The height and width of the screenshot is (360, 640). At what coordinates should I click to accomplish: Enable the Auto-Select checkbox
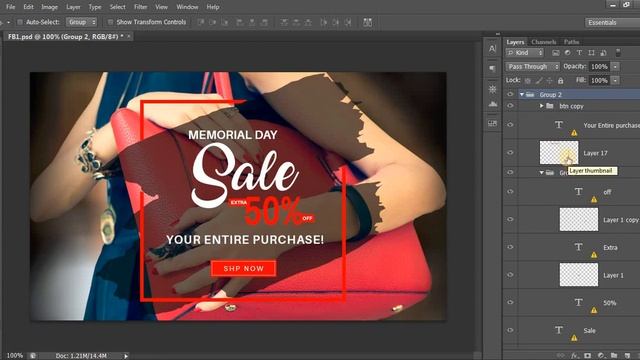coord(20,22)
